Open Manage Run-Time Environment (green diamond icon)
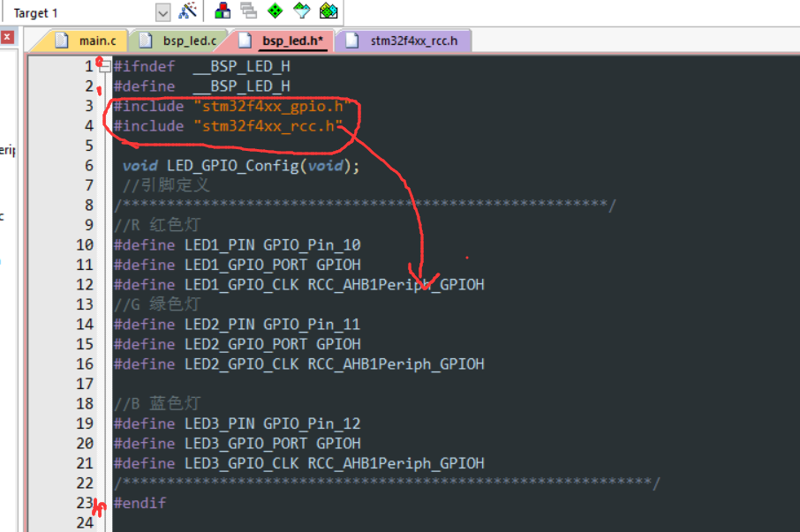The width and height of the screenshot is (800, 532). [x=275, y=11]
